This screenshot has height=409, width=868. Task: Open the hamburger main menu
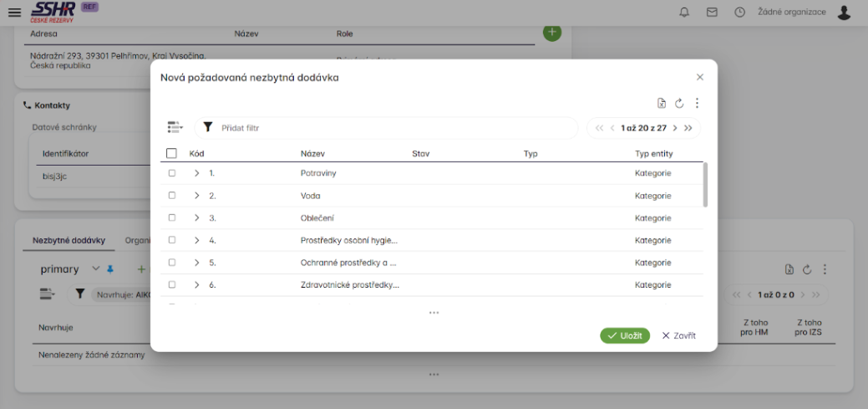14,13
